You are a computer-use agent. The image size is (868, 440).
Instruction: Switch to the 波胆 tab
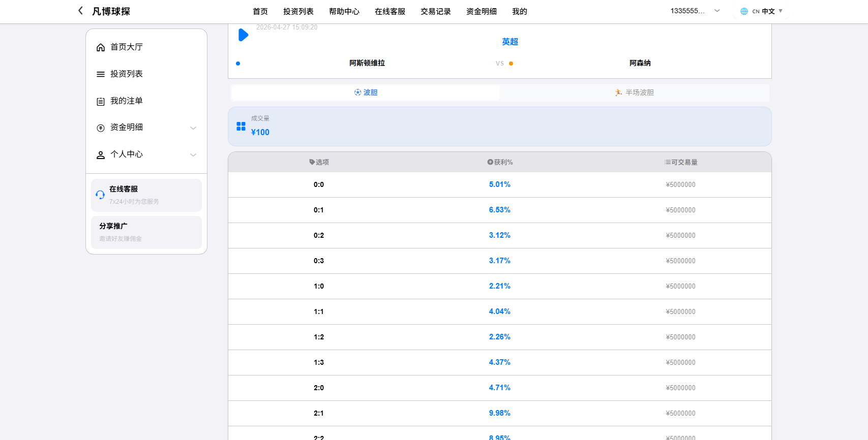(366, 92)
